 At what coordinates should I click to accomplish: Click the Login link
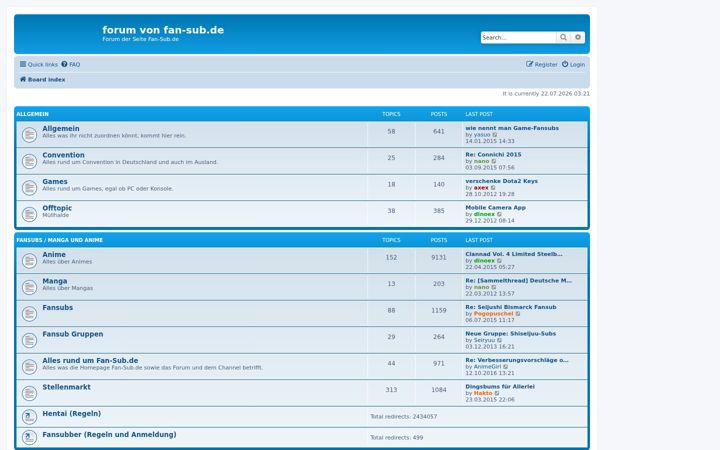pyautogui.click(x=574, y=64)
